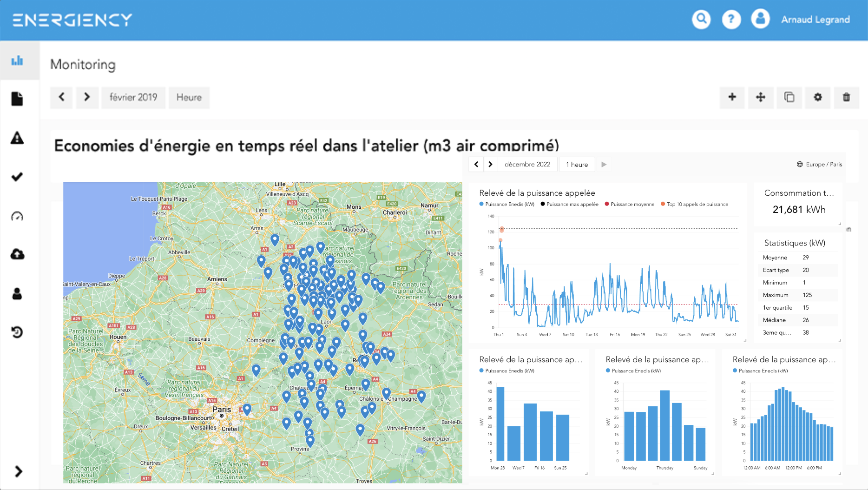868x490 pixels.
Task: Click the search magnifier icon in header
Action: [701, 20]
